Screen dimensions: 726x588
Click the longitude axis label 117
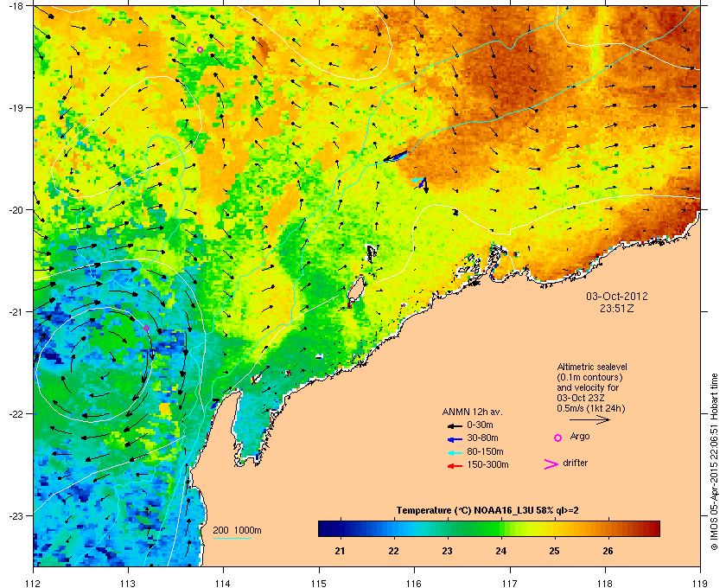(510, 583)
